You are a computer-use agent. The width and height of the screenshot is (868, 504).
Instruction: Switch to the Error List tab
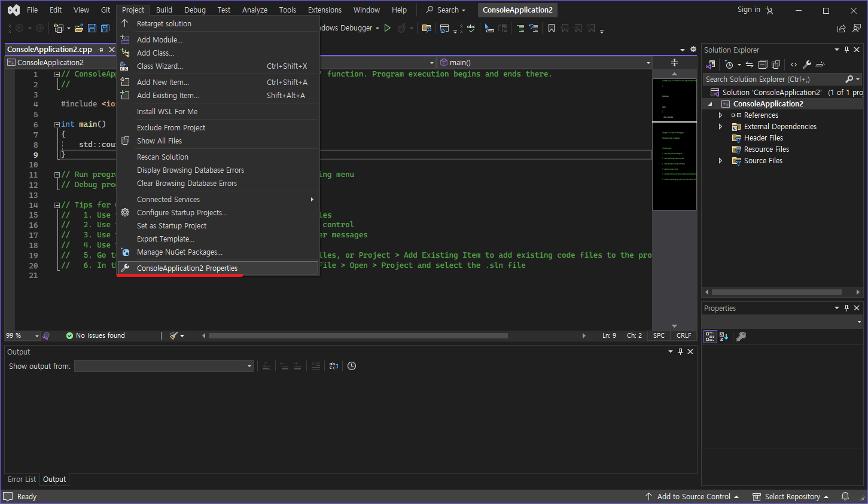22,479
